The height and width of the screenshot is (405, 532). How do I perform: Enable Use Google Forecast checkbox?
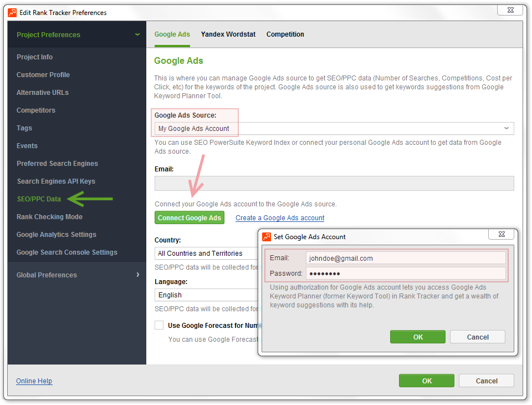tap(159, 325)
